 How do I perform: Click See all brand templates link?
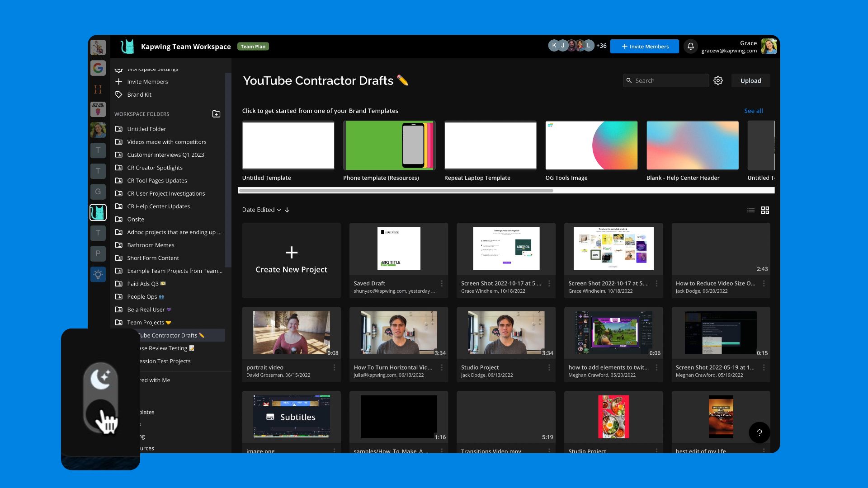(x=753, y=111)
